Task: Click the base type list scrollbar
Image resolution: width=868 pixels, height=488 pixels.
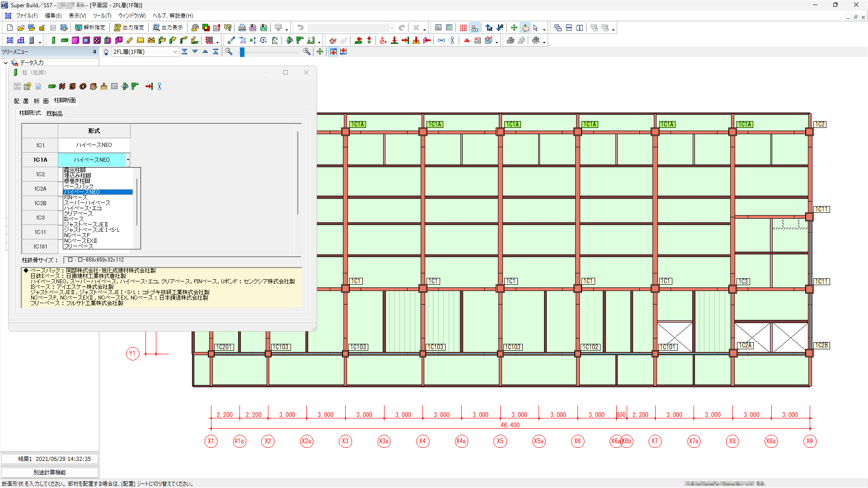Action: (x=136, y=202)
